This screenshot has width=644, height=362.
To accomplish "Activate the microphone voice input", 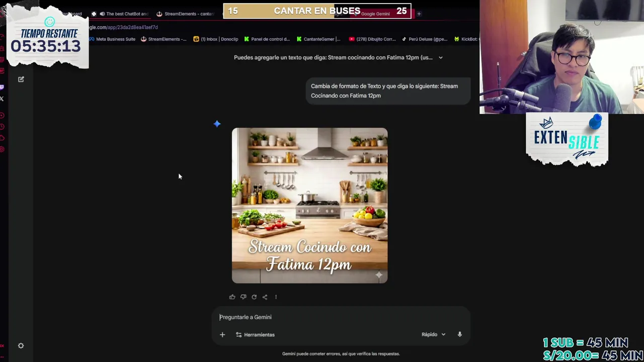I will 459,334.
